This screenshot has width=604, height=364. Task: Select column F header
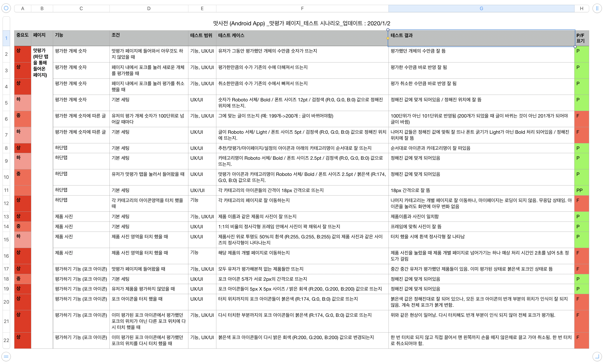click(302, 8)
